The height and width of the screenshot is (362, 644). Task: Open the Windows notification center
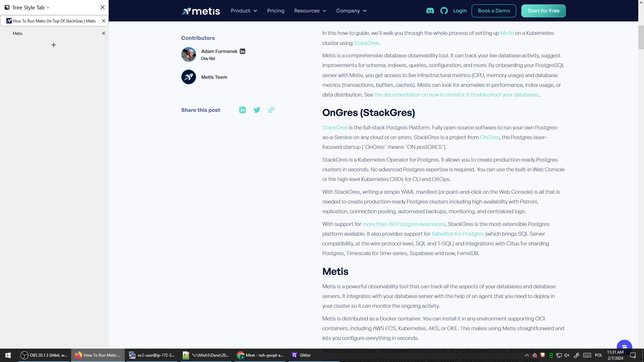coord(633,355)
